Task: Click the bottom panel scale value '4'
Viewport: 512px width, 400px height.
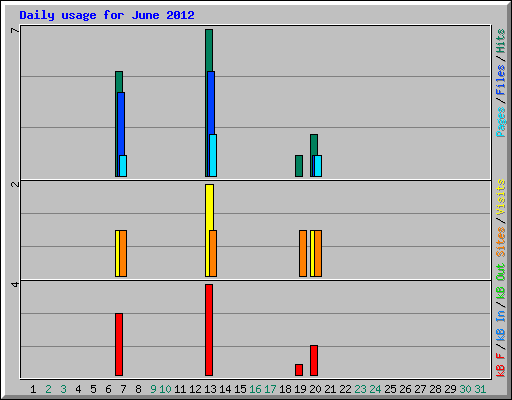Action: pyautogui.click(x=15, y=284)
